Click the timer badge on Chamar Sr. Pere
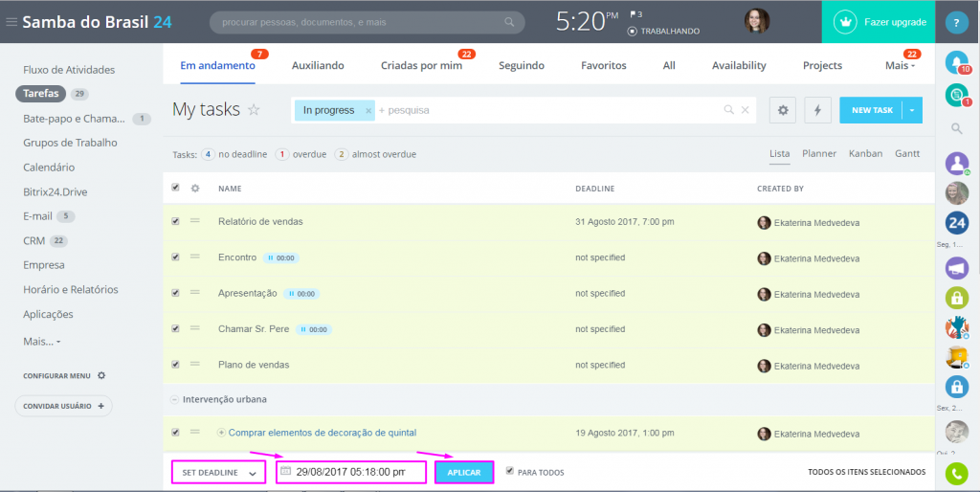Screen dimensions: 980x492 click(314, 329)
